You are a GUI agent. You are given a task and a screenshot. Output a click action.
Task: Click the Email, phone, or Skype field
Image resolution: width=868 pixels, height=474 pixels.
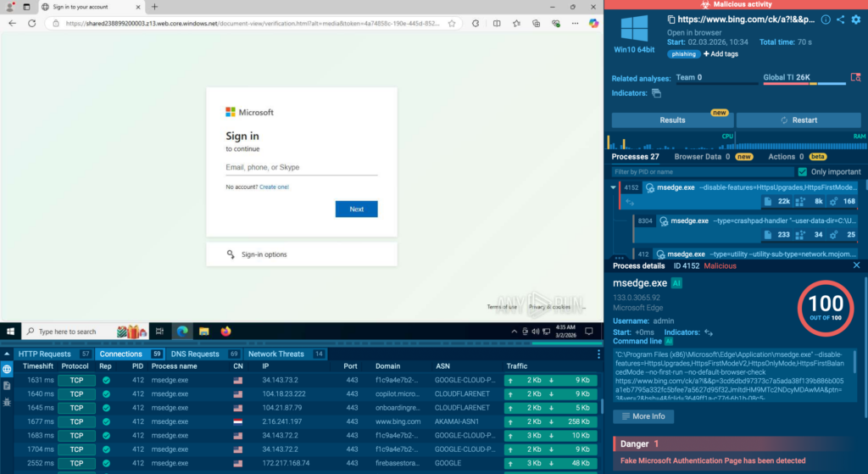point(302,167)
